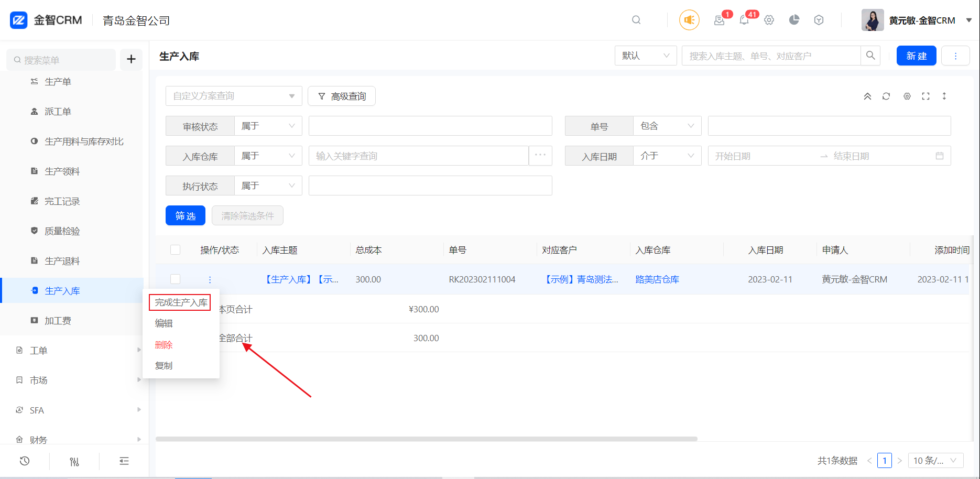Open the inbox messages icon with badge 1
Viewport: 980px width, 479px height.
(719, 20)
